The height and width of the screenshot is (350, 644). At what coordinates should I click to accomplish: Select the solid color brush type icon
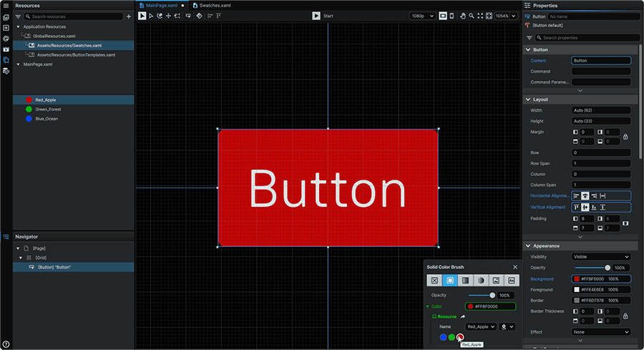click(x=450, y=281)
